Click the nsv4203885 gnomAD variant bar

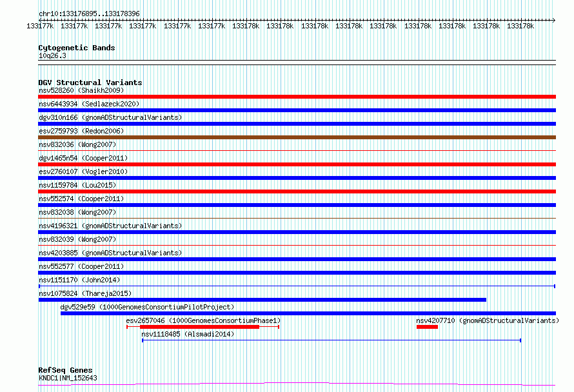297,259
